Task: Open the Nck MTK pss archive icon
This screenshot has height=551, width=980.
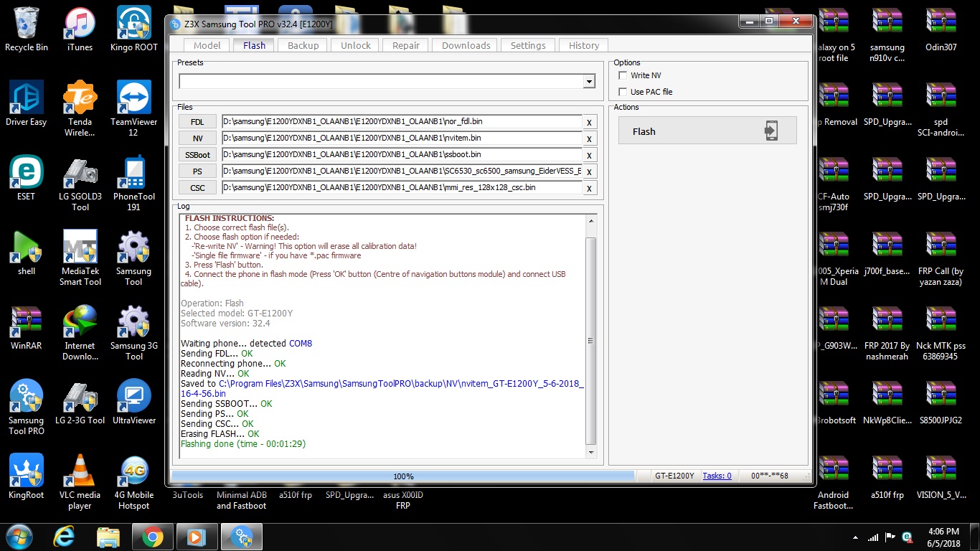Action: pos(941,332)
